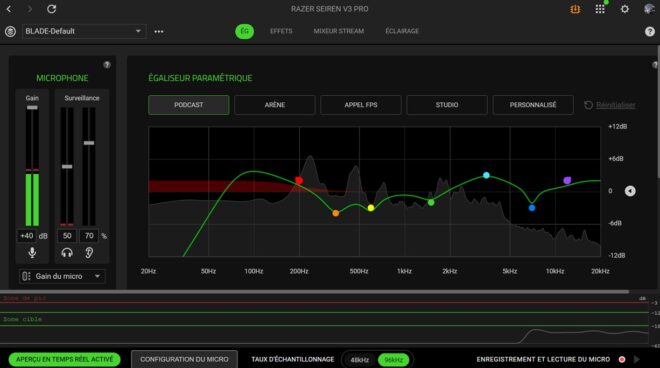This screenshot has height=368, width=660.
Task: Click the profile icon beside BLADE-Default
Action: pyautogui.click(x=10, y=31)
